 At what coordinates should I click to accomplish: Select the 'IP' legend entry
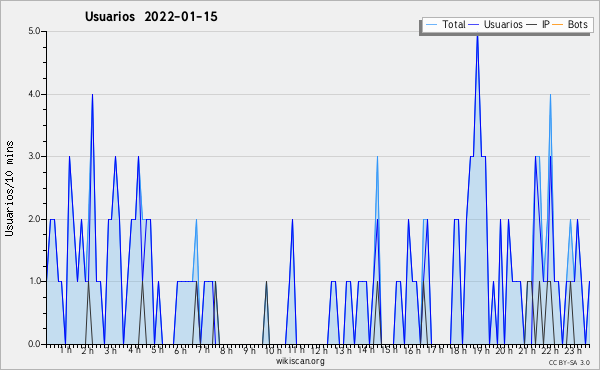pyautogui.click(x=538, y=24)
